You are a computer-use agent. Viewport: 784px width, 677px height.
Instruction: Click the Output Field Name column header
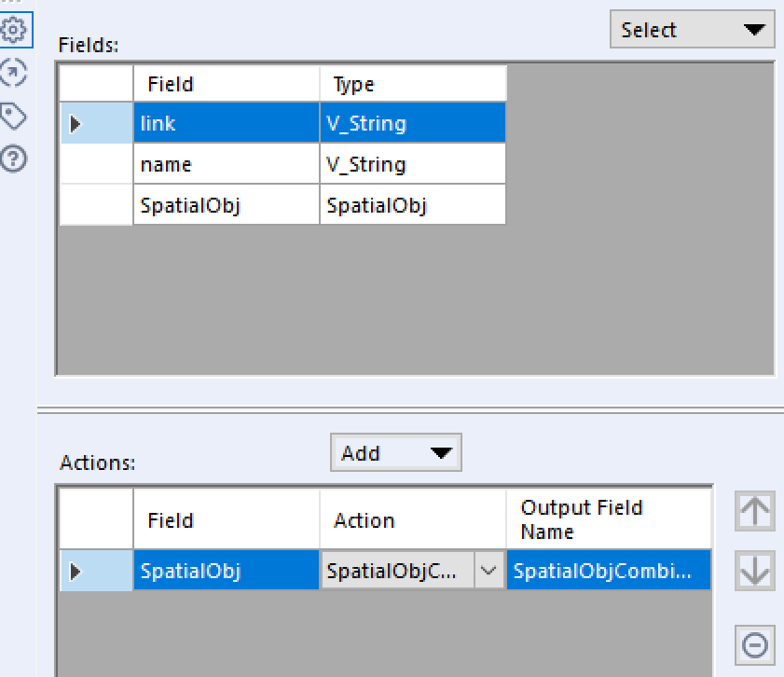coord(608,519)
